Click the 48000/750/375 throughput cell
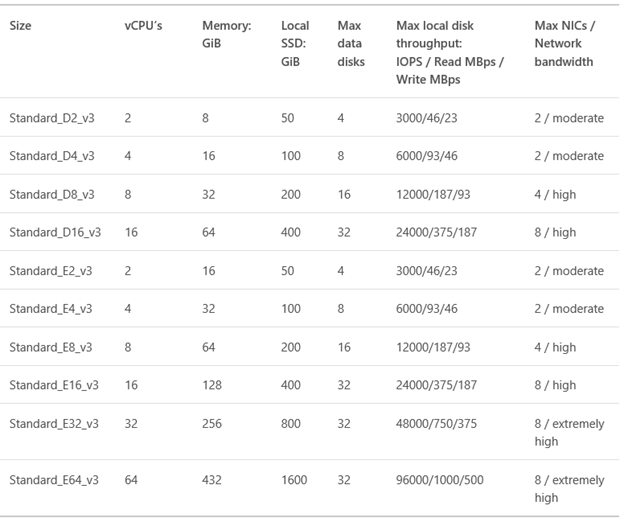Screen dimensions: 624x526 point(436,424)
